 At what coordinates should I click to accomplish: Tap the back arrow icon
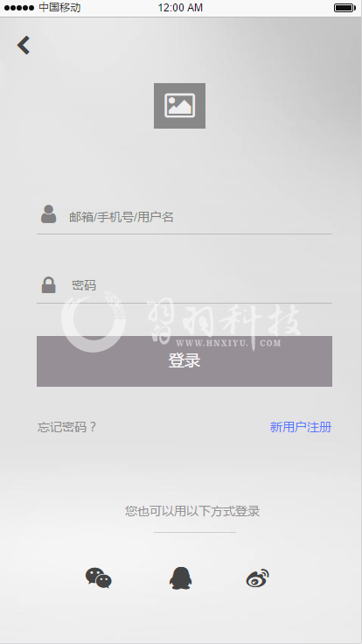click(x=24, y=45)
